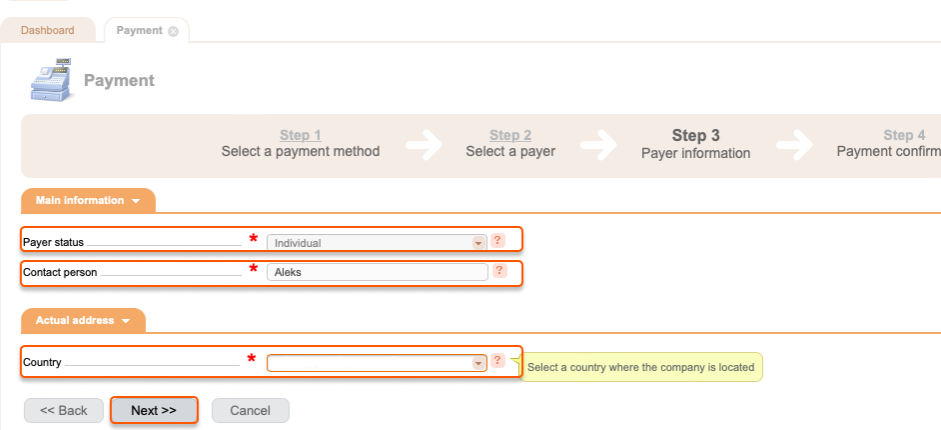Close the Payment tab with its X icon
Image resolution: width=941 pixels, height=430 pixels.
173,31
